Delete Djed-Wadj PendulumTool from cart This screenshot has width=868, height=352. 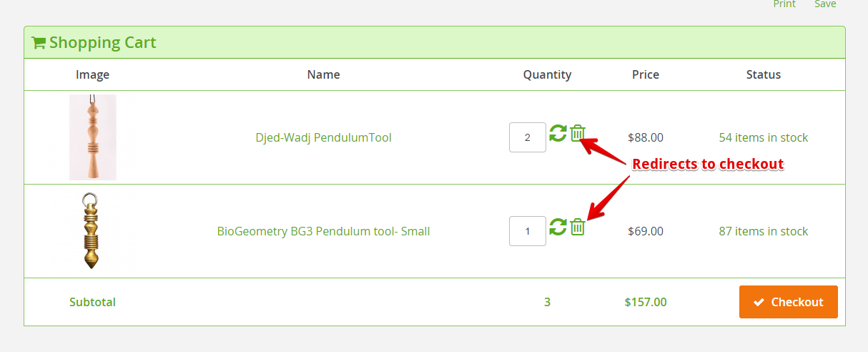(x=578, y=133)
